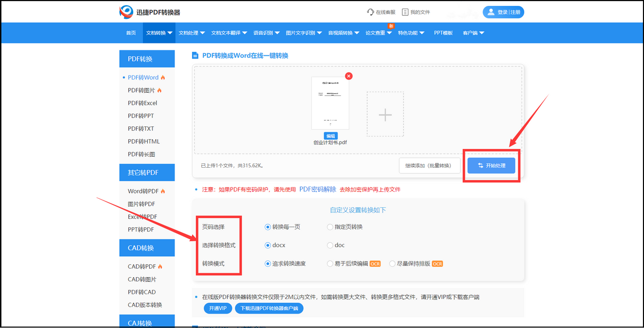Select 尽量保持排版 conversion mode

(x=392, y=264)
